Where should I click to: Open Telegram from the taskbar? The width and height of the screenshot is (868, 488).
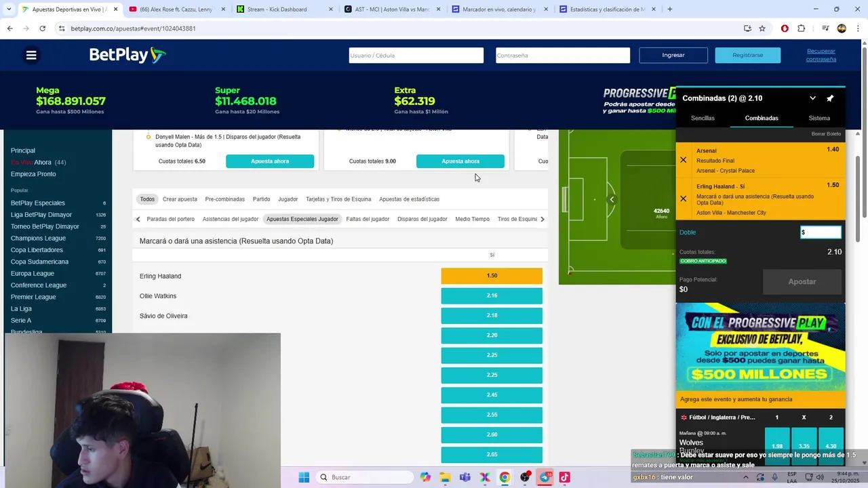(x=545, y=477)
